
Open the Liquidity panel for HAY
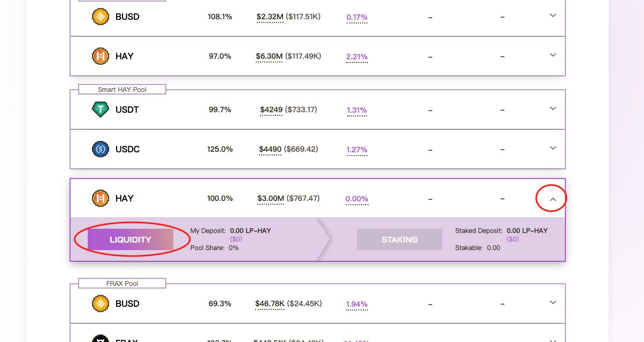pos(131,239)
